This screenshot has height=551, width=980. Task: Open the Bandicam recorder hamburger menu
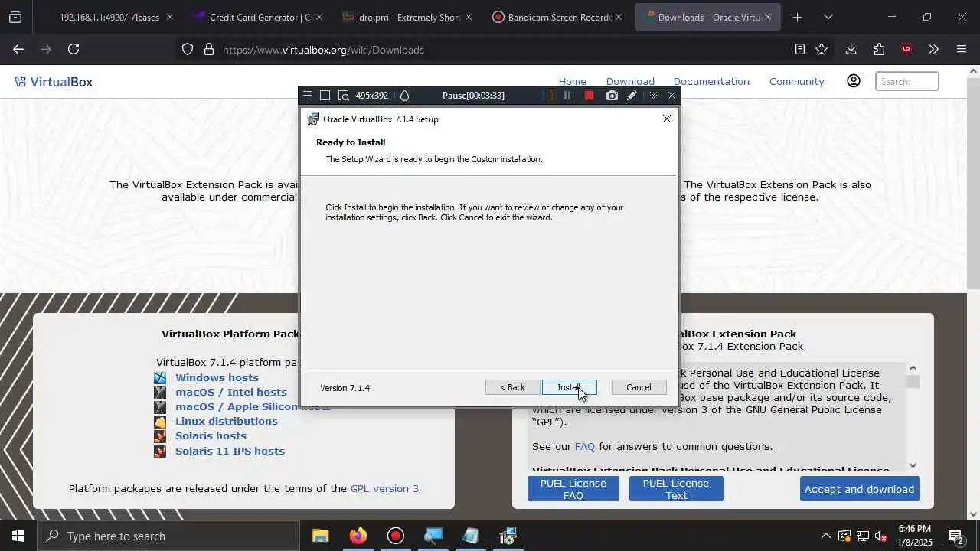[x=307, y=96]
